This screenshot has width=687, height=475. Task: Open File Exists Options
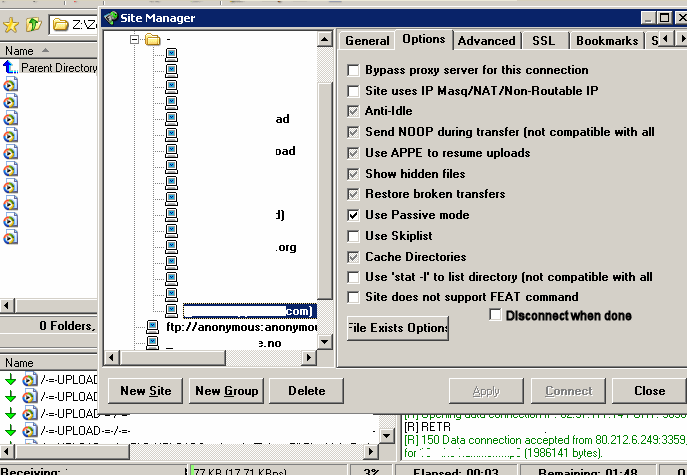[x=398, y=328]
